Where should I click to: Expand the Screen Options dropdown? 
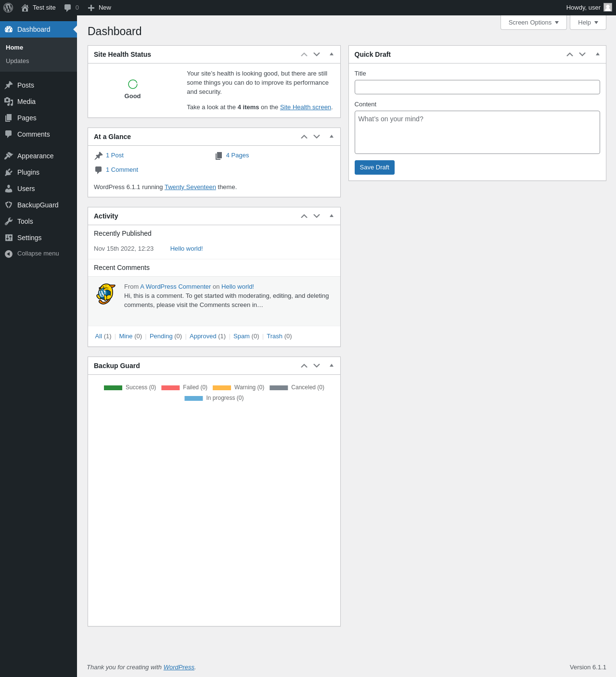pyautogui.click(x=534, y=23)
